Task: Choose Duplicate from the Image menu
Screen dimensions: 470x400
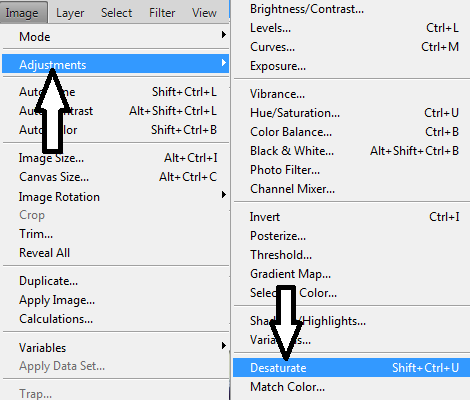Action: [x=115, y=281]
